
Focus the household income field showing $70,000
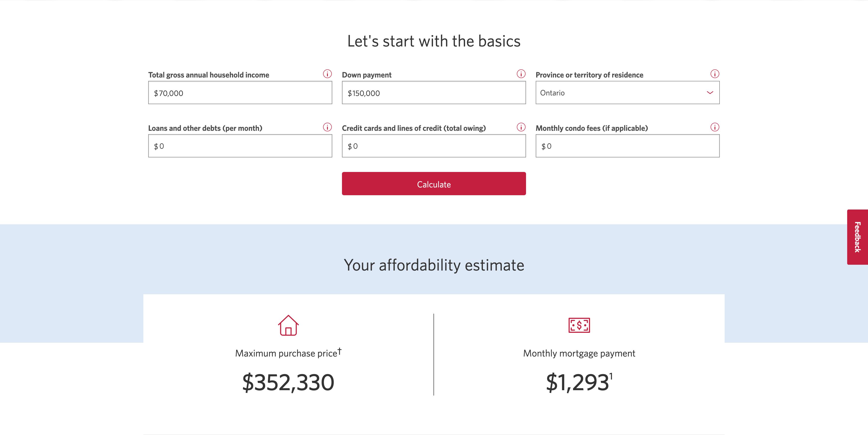[240, 93]
